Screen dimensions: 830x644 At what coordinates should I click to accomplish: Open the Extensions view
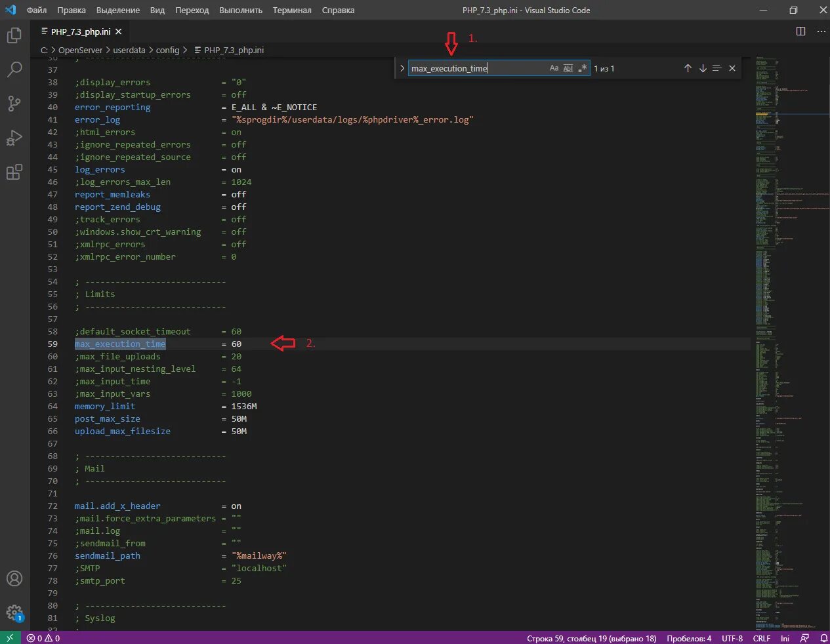[14, 172]
